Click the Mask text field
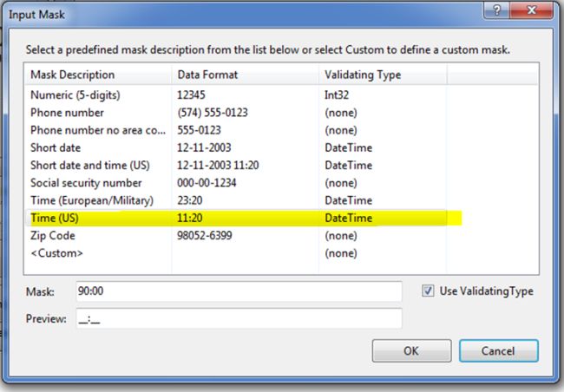The width and height of the screenshot is (564, 392). pyautogui.click(x=239, y=292)
